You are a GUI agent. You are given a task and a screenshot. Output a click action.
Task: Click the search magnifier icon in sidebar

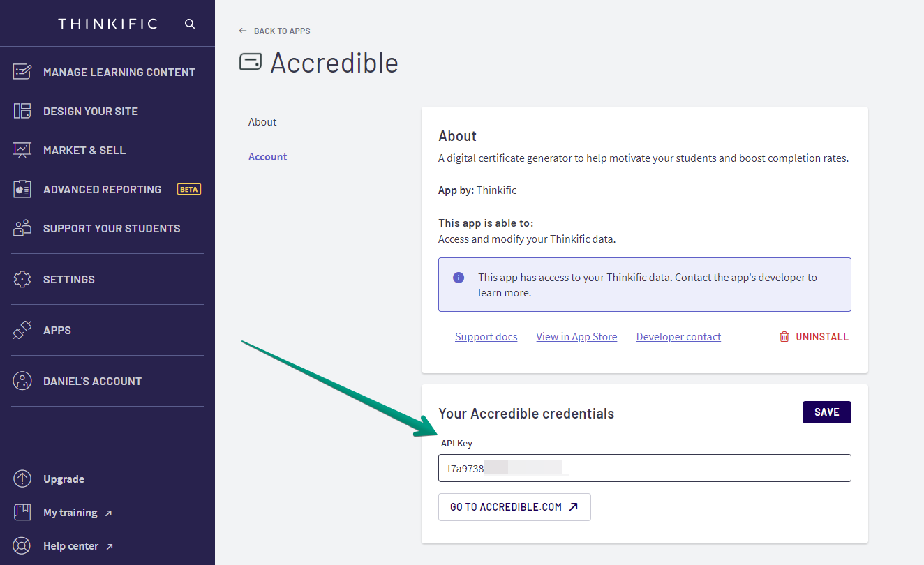pyautogui.click(x=190, y=24)
